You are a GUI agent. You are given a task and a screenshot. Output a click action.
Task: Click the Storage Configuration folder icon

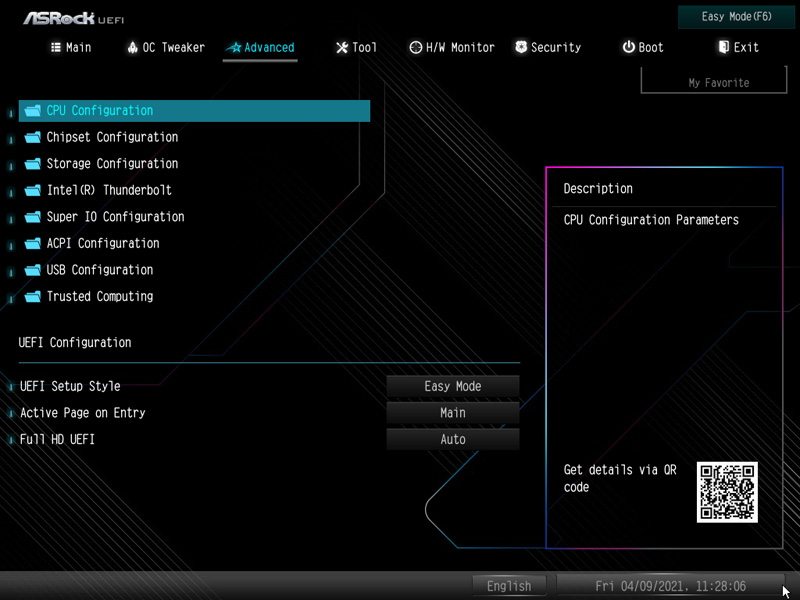[33, 164]
